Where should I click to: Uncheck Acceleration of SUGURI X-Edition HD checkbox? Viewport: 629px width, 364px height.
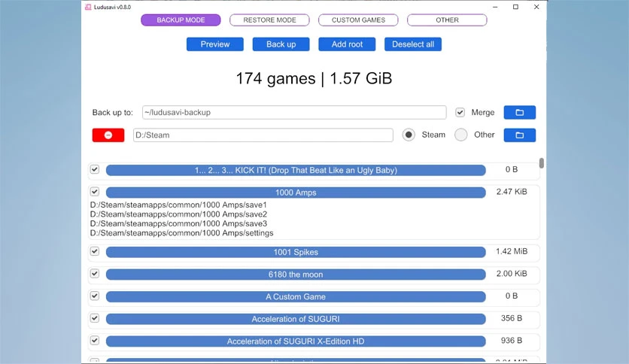pos(95,341)
